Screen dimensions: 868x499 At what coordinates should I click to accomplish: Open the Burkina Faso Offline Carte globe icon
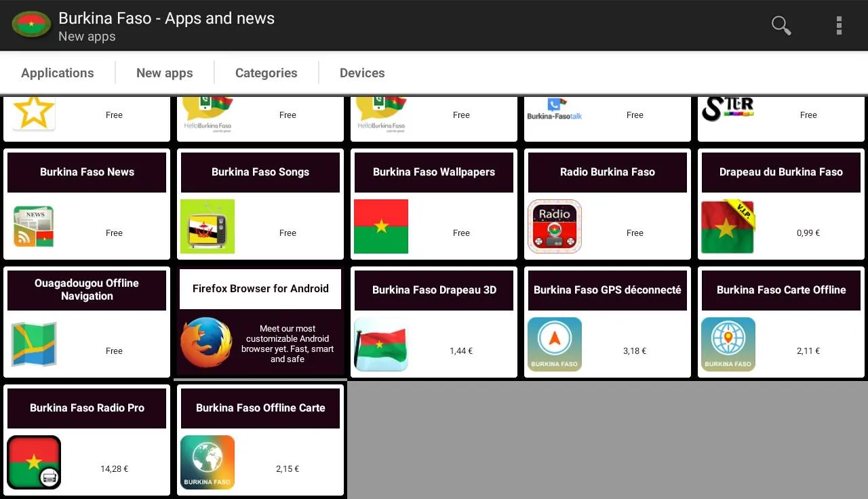208,462
